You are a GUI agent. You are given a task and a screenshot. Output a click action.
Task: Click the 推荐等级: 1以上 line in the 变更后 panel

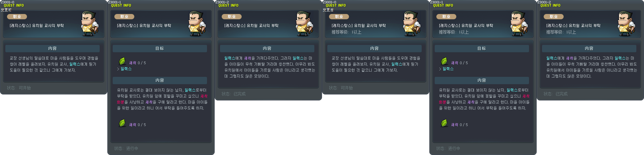pos(346,32)
